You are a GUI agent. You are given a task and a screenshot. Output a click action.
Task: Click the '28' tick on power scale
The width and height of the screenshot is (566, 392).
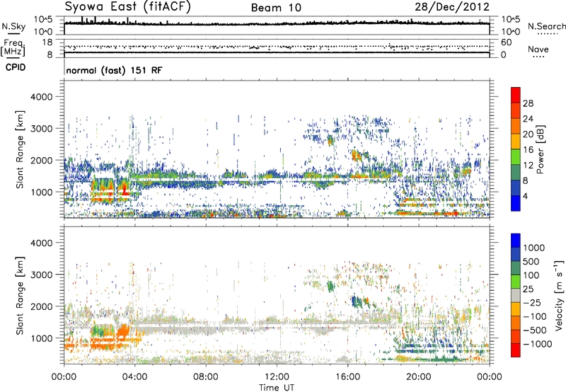click(528, 103)
